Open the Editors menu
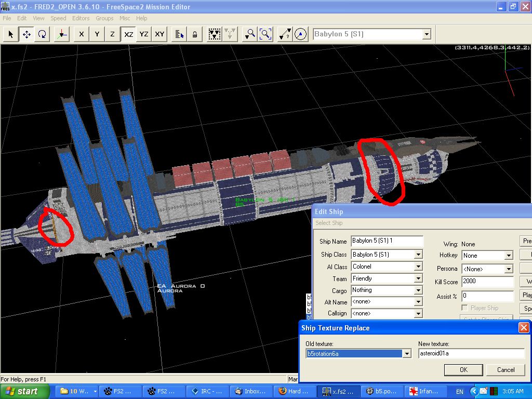532x399 pixels. click(81, 18)
